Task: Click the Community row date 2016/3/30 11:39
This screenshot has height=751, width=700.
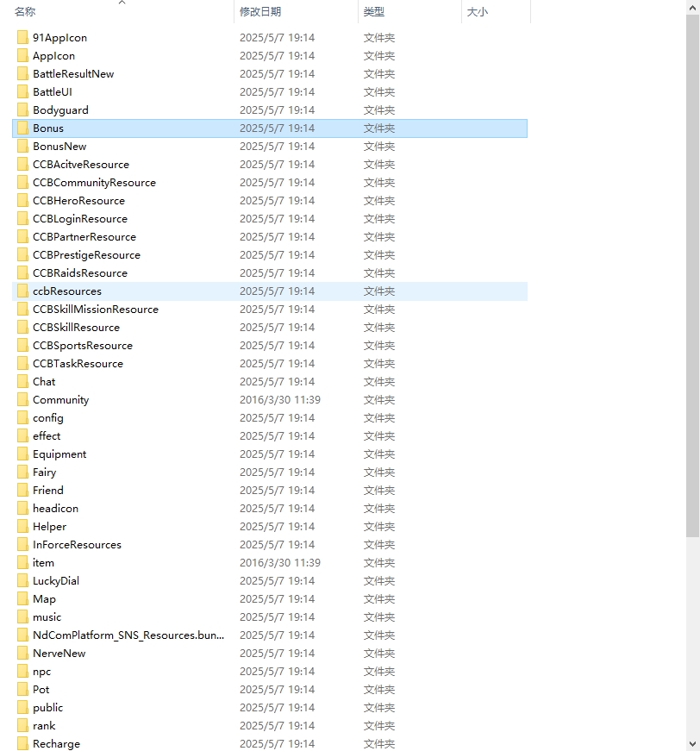Action: point(280,400)
